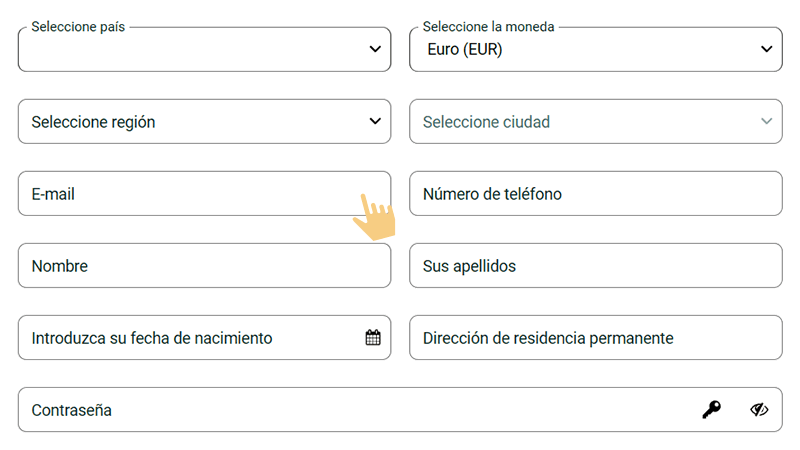800x450 pixels.
Task: Focus the Sus apellidos input
Action: click(595, 266)
